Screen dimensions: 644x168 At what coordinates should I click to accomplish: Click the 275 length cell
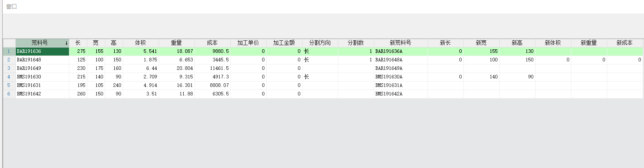pos(78,52)
